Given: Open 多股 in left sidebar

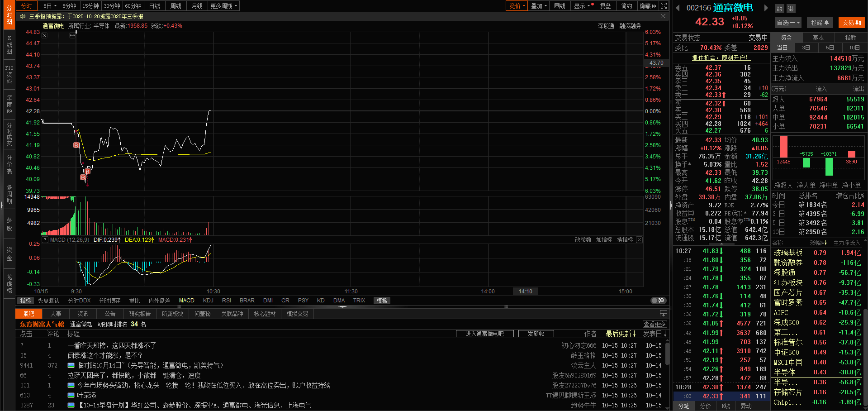Looking at the screenshot, I should 9,224.
